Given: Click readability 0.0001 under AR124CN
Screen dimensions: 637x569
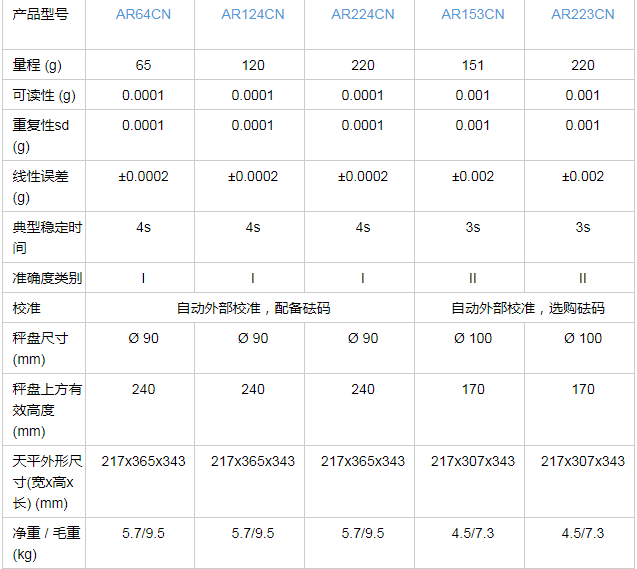Looking at the screenshot, I should tap(253, 95).
